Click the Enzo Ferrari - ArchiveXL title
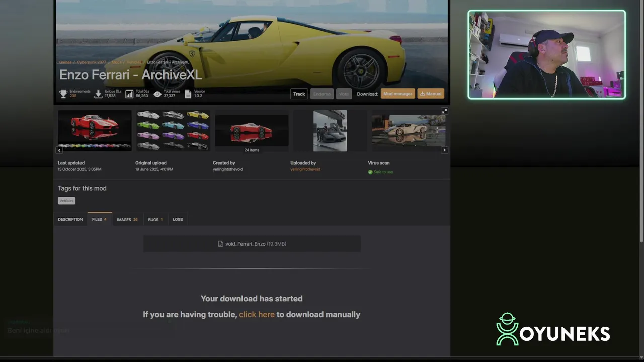Viewport: 644px width, 362px height. tap(131, 75)
